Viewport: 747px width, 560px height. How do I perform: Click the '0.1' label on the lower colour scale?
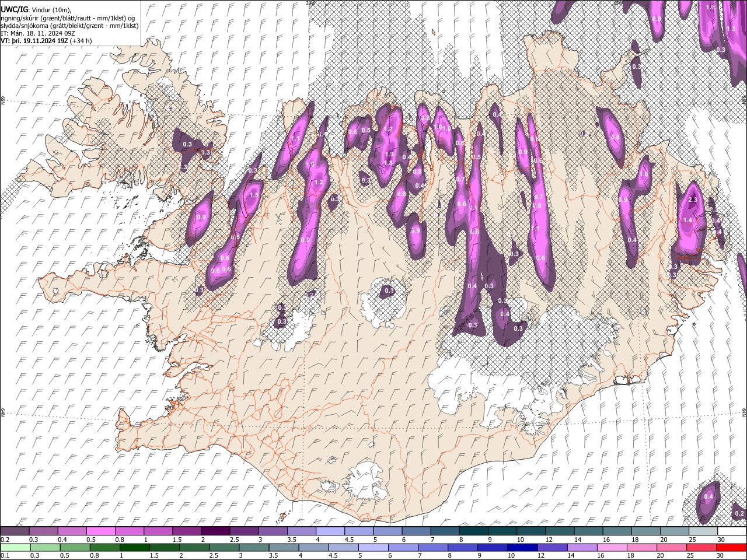(x=4, y=556)
